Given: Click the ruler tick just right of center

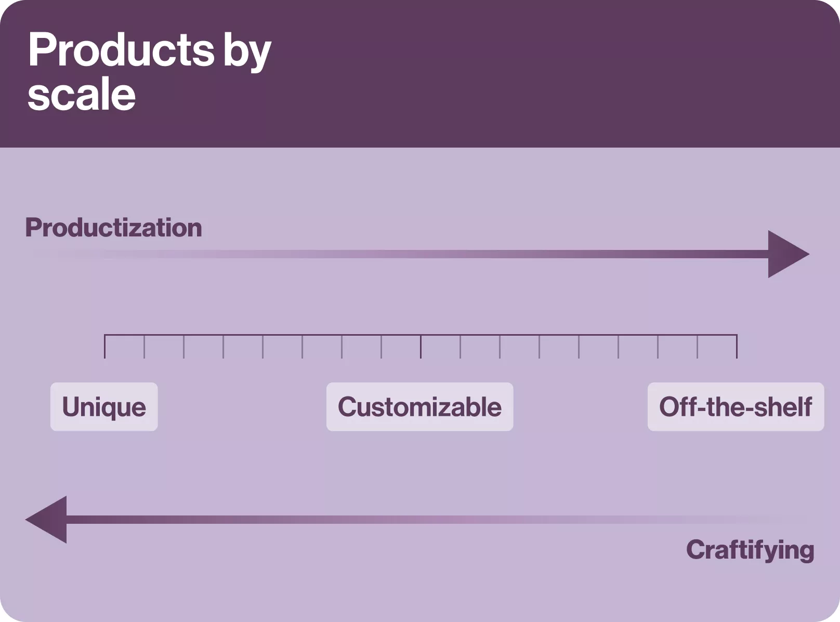Looking at the screenshot, I should click(460, 347).
